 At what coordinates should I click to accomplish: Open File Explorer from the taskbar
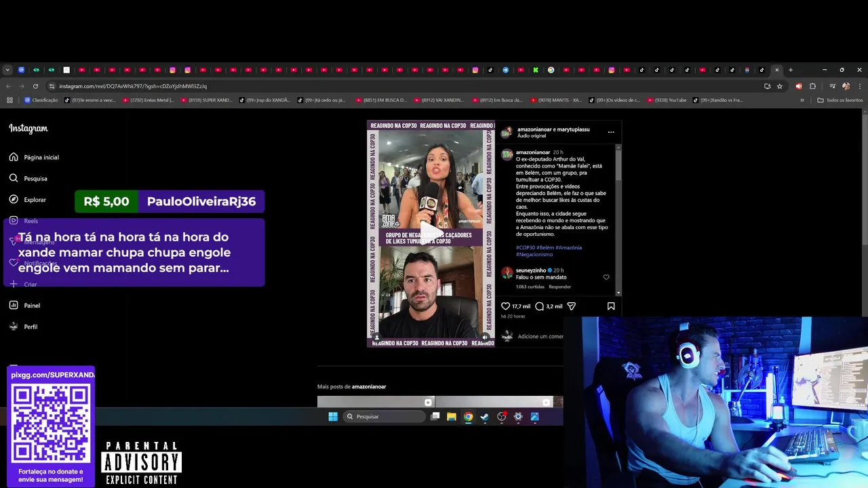452,417
